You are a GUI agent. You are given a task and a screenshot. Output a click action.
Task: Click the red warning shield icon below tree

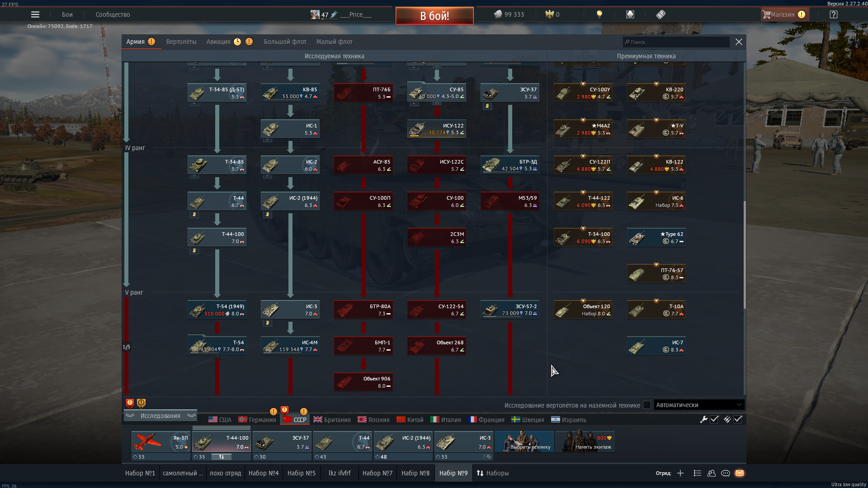coord(130,403)
